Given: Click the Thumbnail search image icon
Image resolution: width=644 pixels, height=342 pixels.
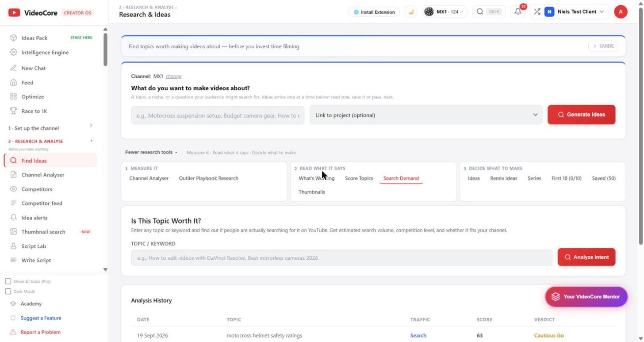Looking at the screenshot, I should pos(13,232).
